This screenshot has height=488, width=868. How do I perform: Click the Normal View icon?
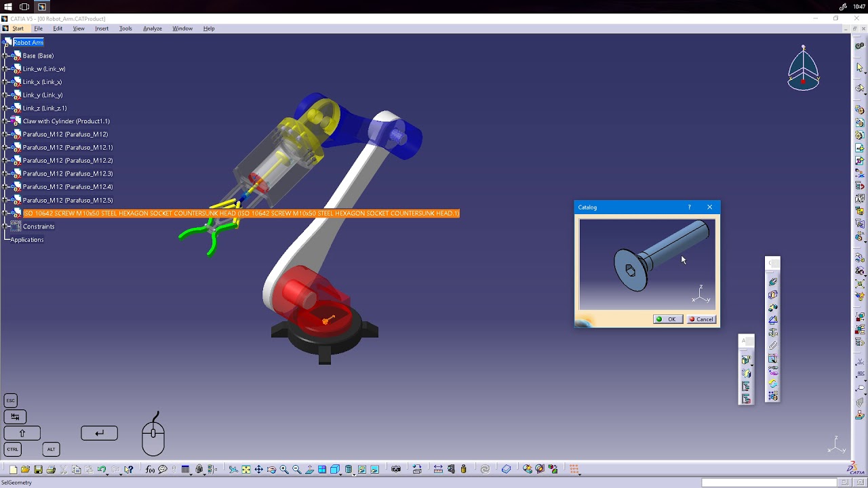309,469
